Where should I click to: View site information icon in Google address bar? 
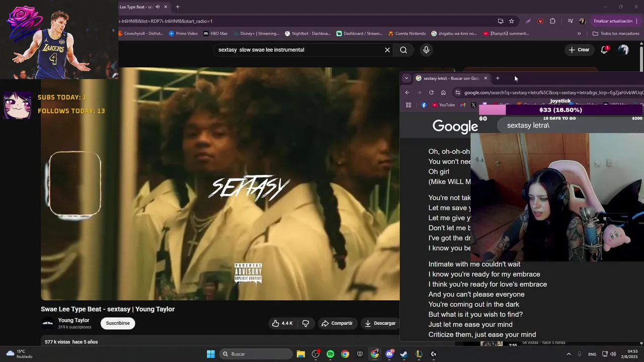457,93
